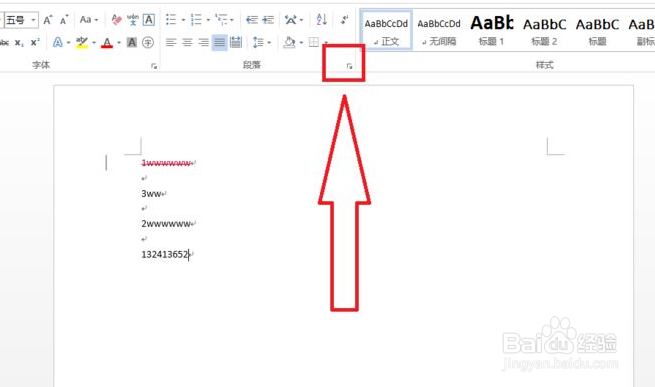Click the text line 132413652
The image size is (655, 387).
click(x=165, y=254)
